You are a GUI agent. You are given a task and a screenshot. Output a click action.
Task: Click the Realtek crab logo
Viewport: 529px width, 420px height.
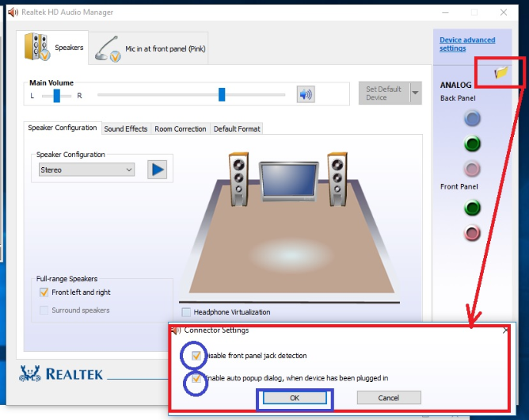(x=29, y=374)
